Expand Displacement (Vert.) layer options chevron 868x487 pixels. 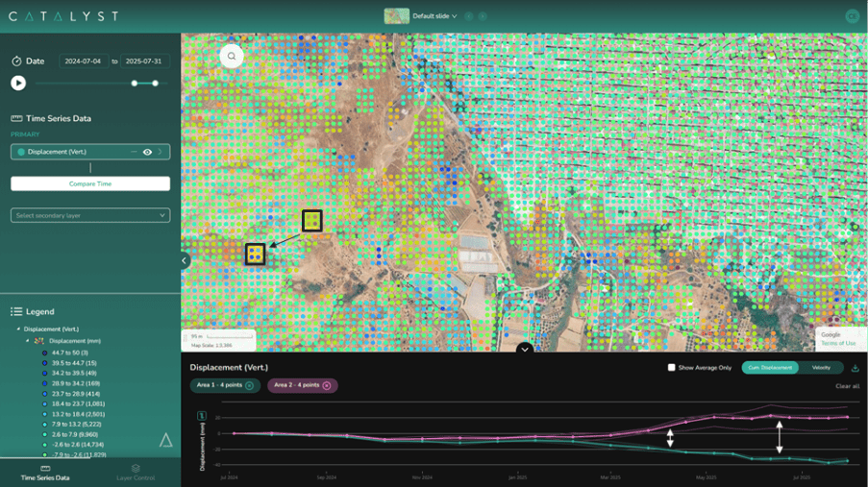click(161, 152)
